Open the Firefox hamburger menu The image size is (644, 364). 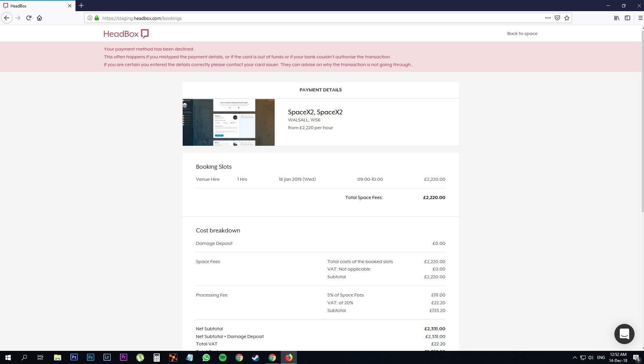point(640,18)
